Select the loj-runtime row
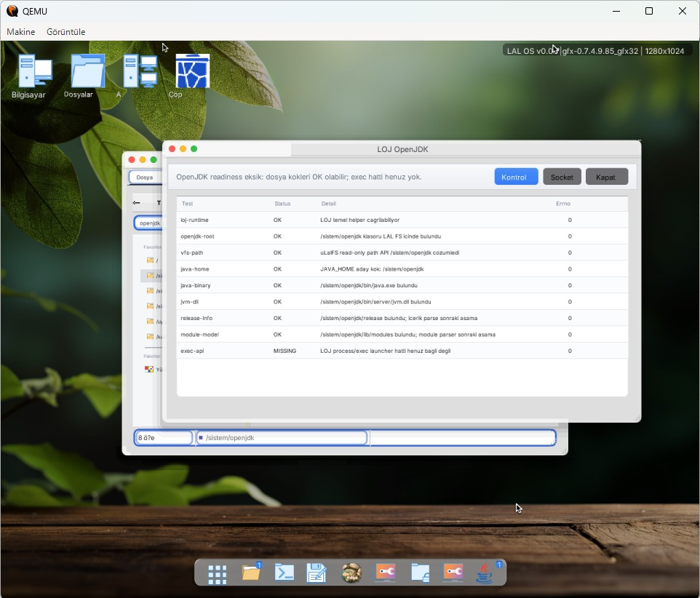 402,220
